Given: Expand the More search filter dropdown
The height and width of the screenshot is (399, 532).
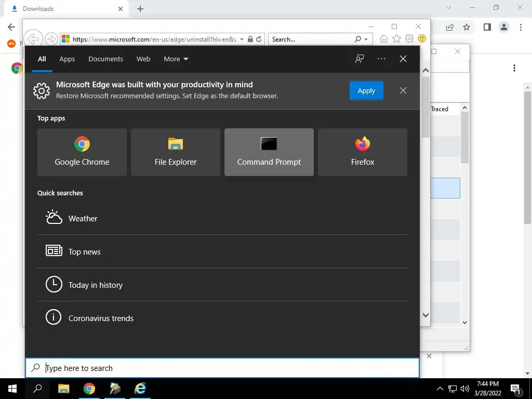Looking at the screenshot, I should 176,59.
